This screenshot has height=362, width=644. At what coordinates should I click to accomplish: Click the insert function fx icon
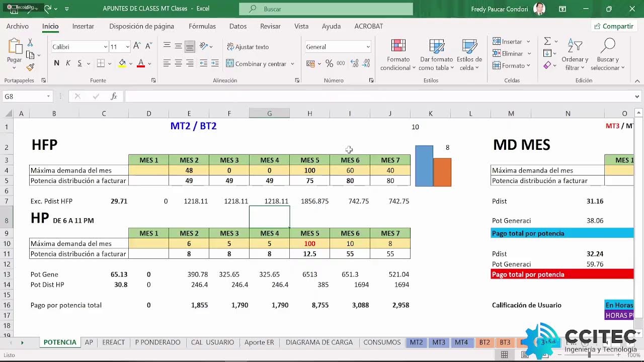pos(114,97)
